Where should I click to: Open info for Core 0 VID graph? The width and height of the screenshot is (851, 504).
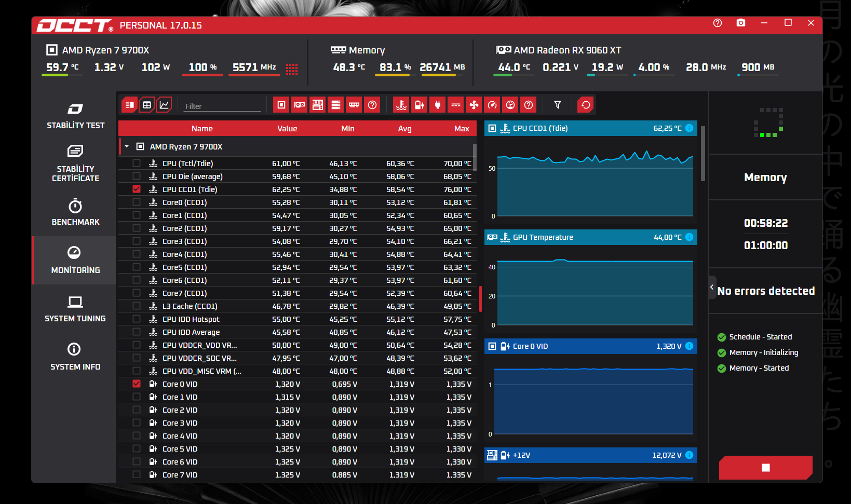[x=690, y=346]
